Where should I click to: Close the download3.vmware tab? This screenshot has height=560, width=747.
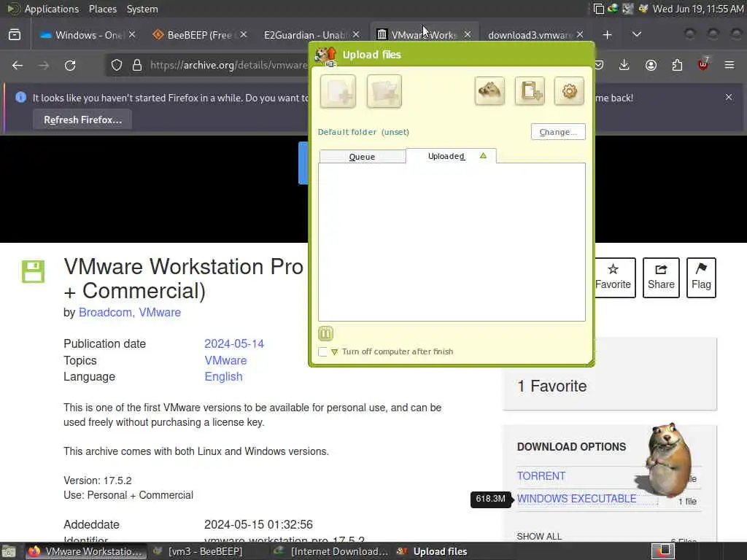[580, 35]
